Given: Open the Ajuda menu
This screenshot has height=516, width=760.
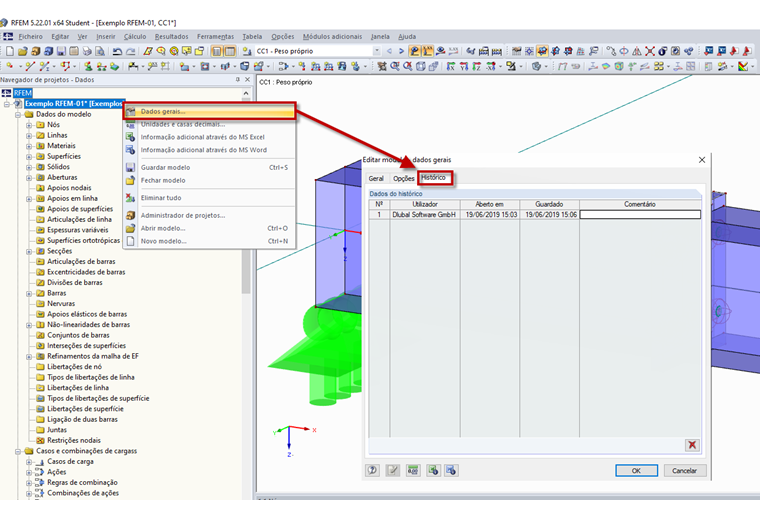Looking at the screenshot, I should [x=407, y=36].
